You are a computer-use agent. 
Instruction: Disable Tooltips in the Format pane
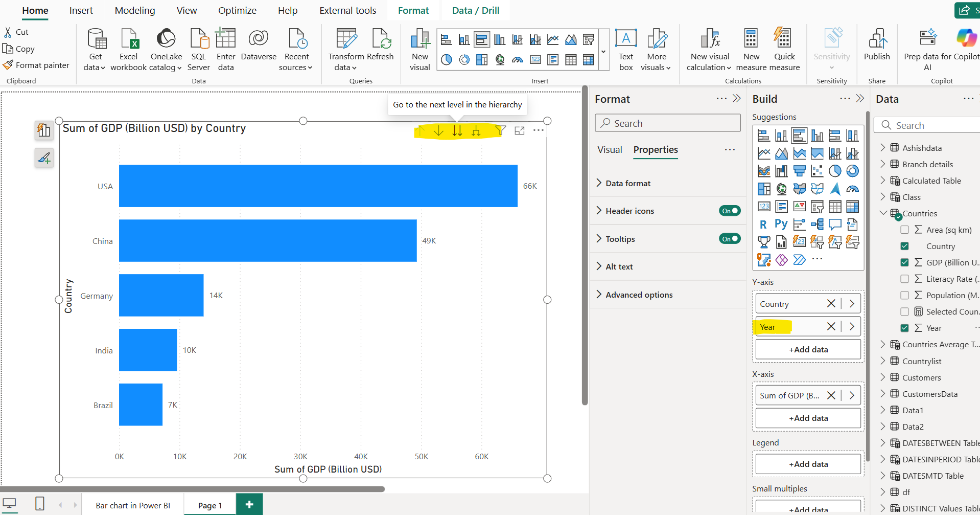730,238
